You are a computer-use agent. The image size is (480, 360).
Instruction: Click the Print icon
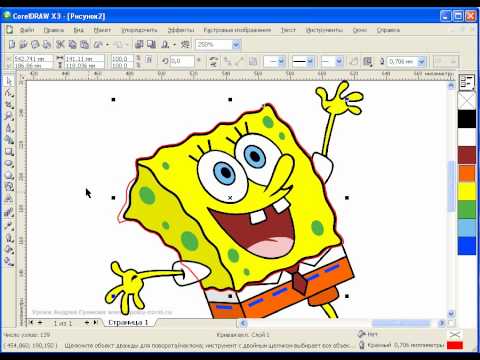pos(47,44)
